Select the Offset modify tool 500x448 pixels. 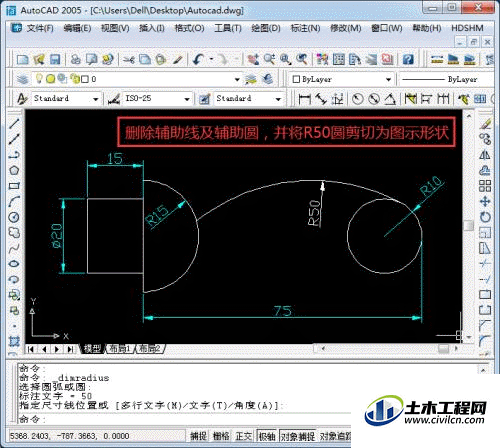point(485,170)
